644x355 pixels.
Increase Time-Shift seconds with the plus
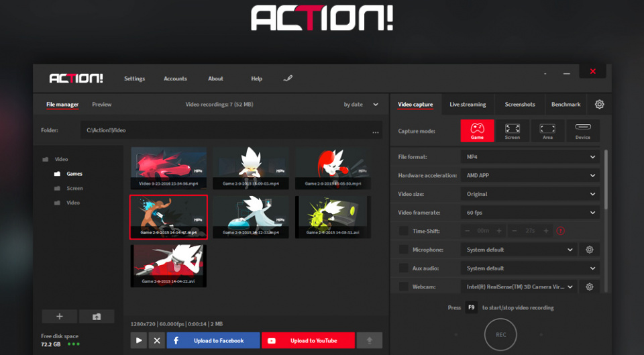pos(546,231)
